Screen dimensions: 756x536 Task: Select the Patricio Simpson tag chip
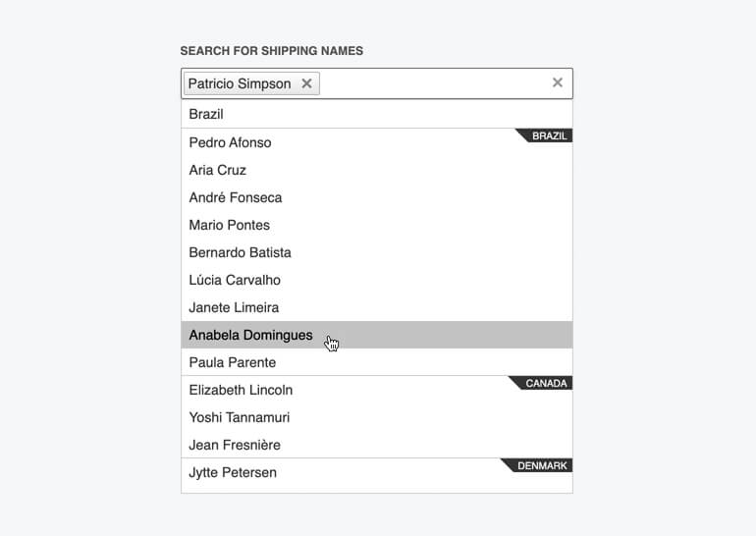click(x=240, y=83)
